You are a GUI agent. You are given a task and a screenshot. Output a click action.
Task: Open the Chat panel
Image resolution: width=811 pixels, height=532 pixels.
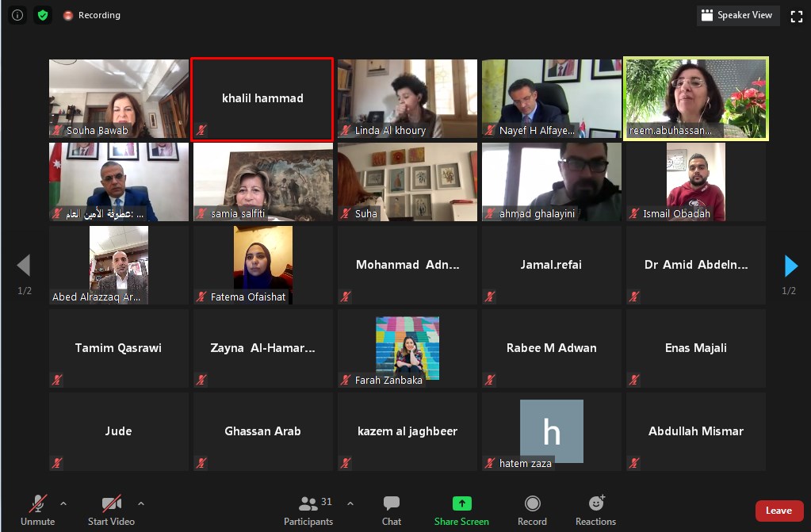pyautogui.click(x=392, y=510)
